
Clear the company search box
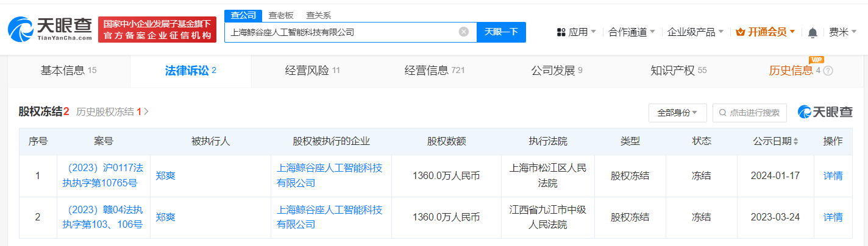[463, 32]
